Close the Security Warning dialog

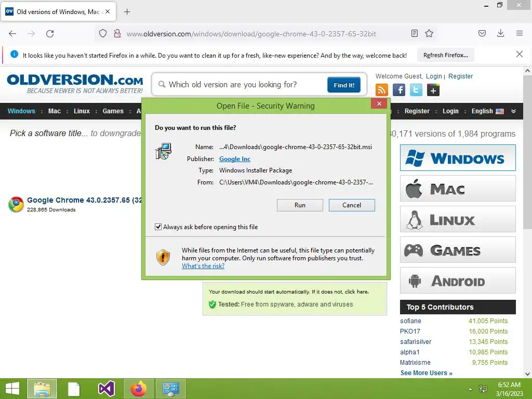click(x=379, y=104)
